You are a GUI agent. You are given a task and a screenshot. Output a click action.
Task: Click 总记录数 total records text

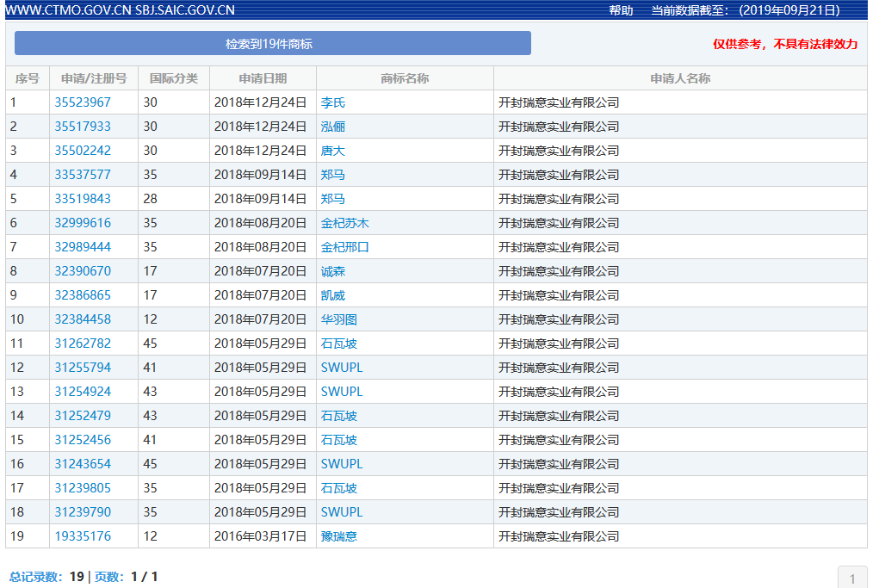click(x=46, y=577)
